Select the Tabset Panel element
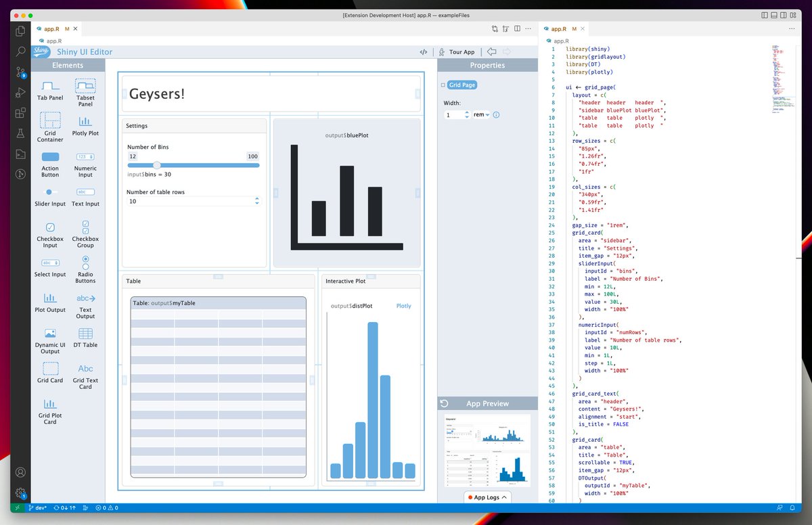This screenshot has width=812, height=525. (85, 93)
